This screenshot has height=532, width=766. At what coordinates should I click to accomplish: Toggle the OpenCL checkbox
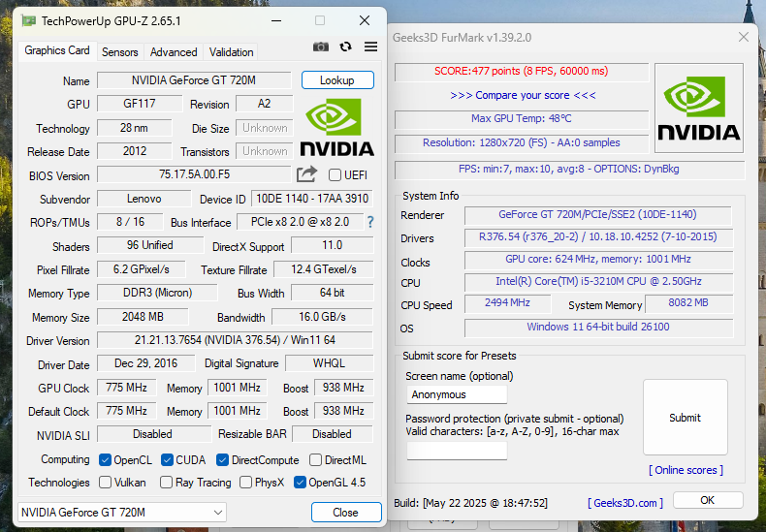point(105,459)
